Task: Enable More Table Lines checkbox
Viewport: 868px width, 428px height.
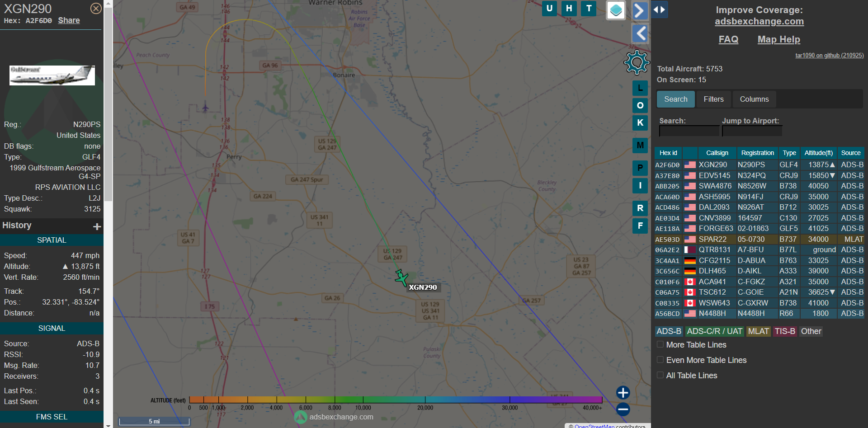Action: coord(660,344)
